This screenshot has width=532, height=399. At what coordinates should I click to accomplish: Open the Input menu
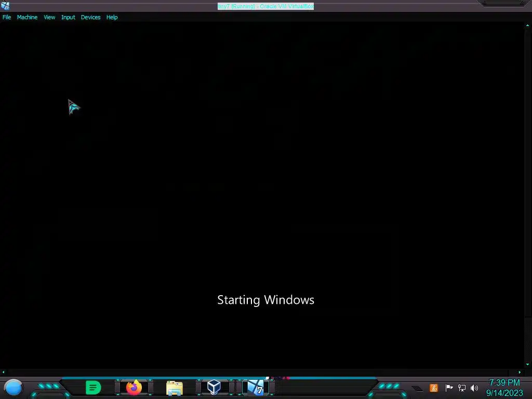tap(68, 17)
